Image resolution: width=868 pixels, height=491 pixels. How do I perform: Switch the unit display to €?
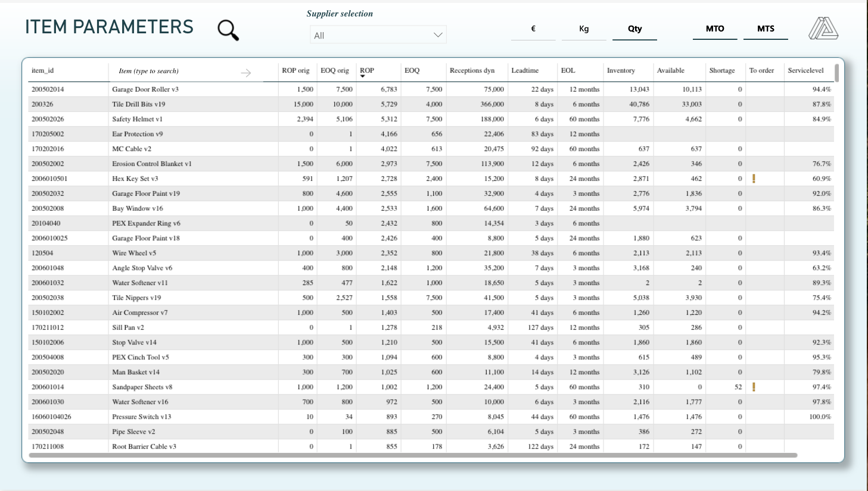pyautogui.click(x=533, y=28)
